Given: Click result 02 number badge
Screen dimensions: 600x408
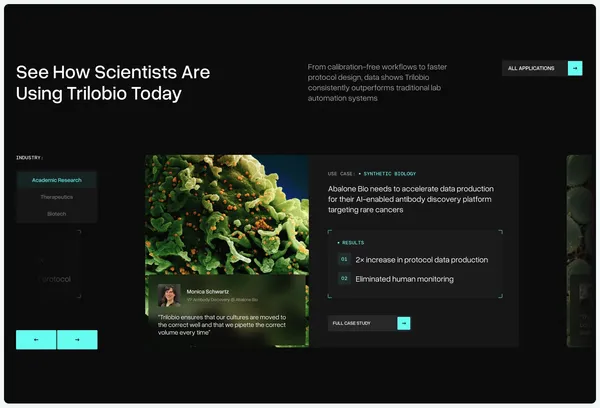Looking at the screenshot, I should click(344, 278).
